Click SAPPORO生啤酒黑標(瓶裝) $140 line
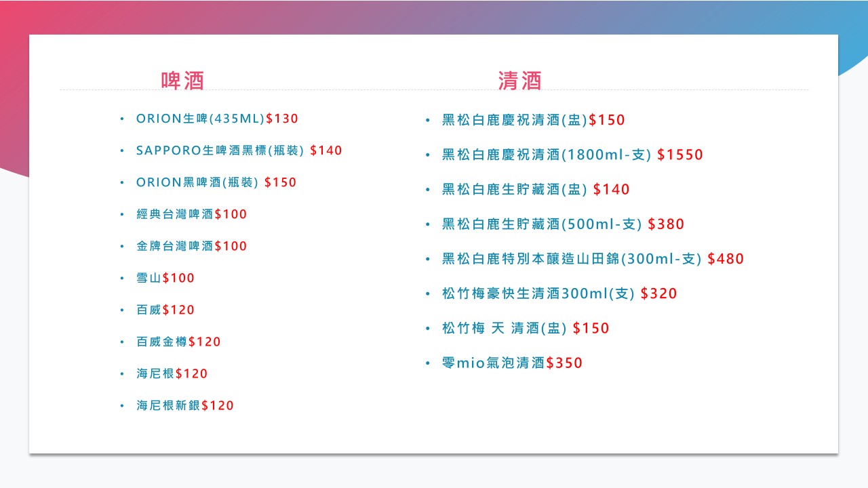The image size is (868, 488). [x=239, y=150]
